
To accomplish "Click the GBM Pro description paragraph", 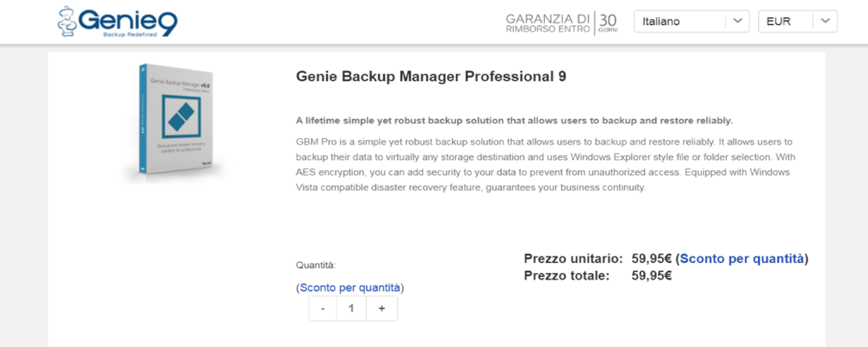I will [545, 164].
